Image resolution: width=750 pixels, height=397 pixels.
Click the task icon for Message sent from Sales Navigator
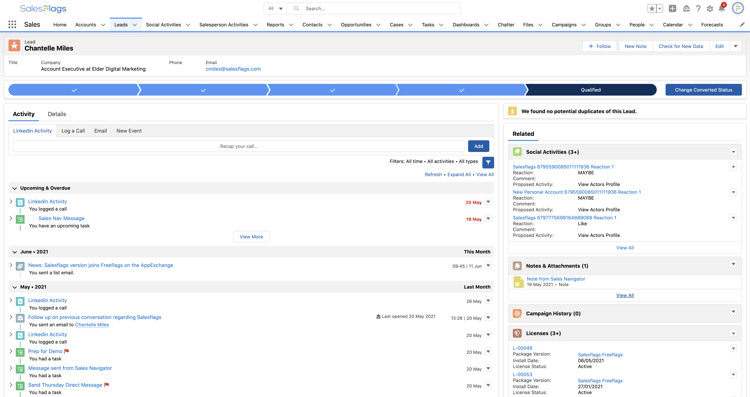tap(20, 369)
